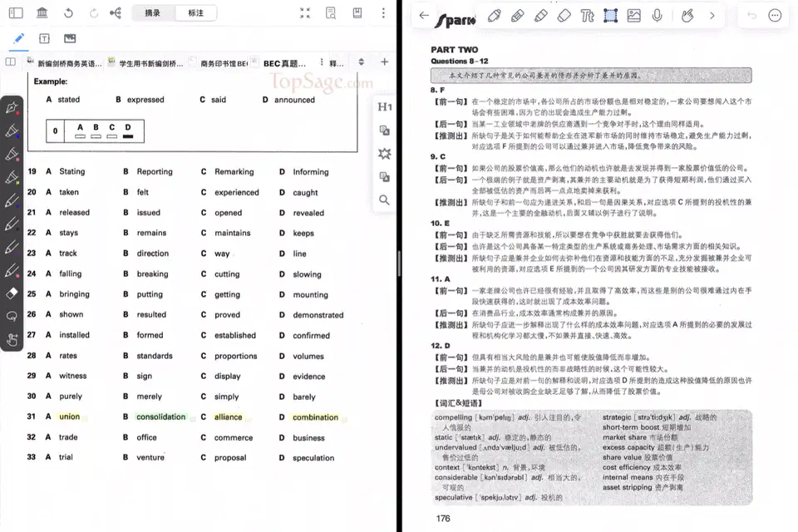The width and height of the screenshot is (798, 532).
Task: Select first pen tool in right toolbar
Action: [494, 16]
